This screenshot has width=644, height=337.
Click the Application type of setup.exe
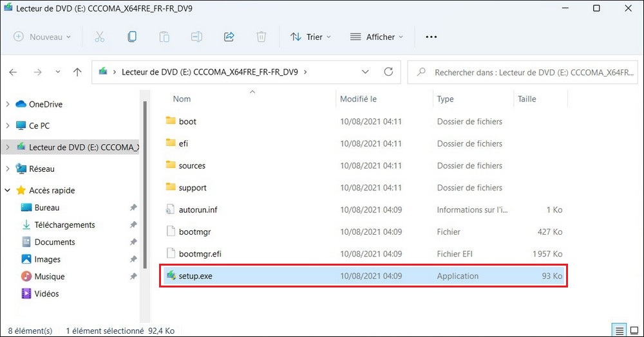(x=457, y=276)
